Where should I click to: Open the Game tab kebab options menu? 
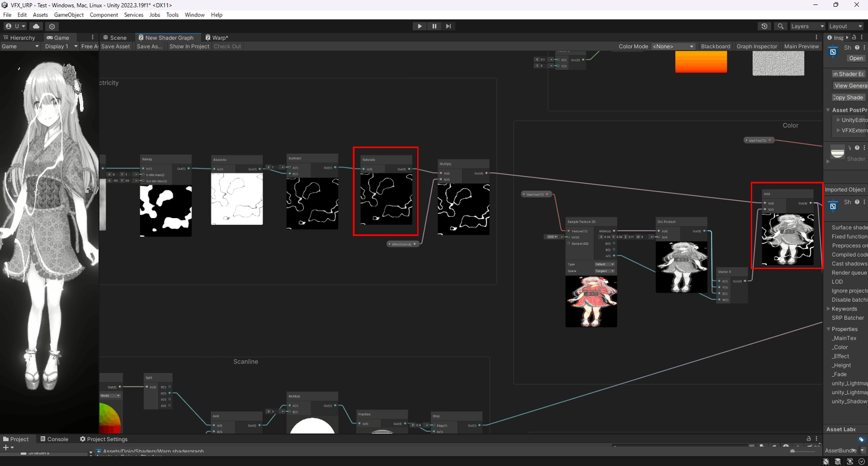coord(93,38)
